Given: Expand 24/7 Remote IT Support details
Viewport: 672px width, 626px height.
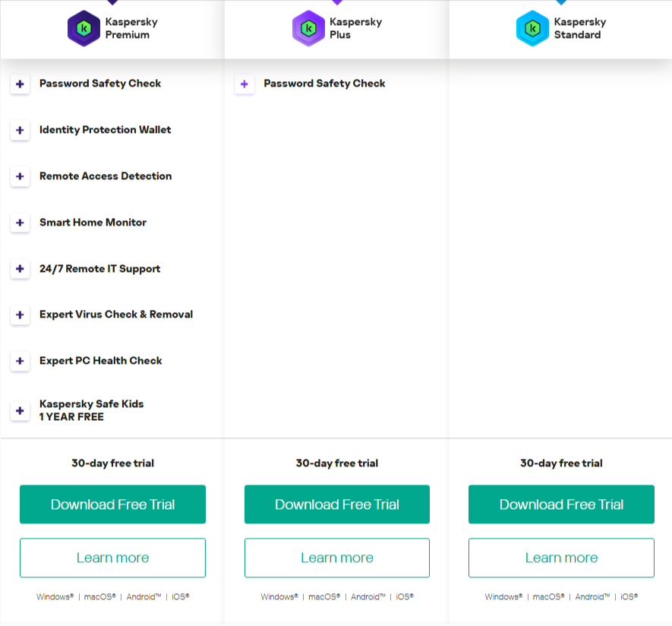Looking at the screenshot, I should pos(20,269).
